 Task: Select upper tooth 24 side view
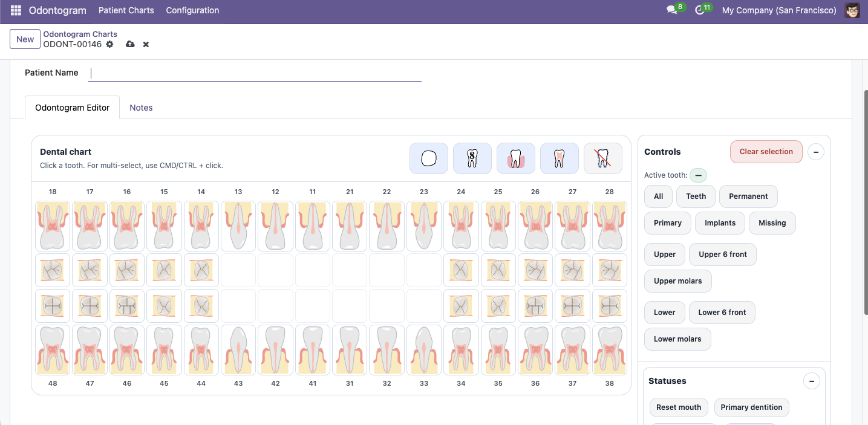tap(461, 225)
